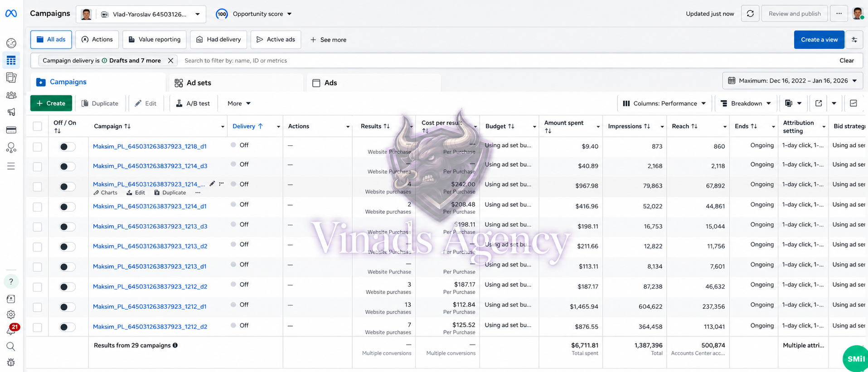Check the box for campaign Maksim_PL_645031263837923_1212_d1

pos(37,307)
